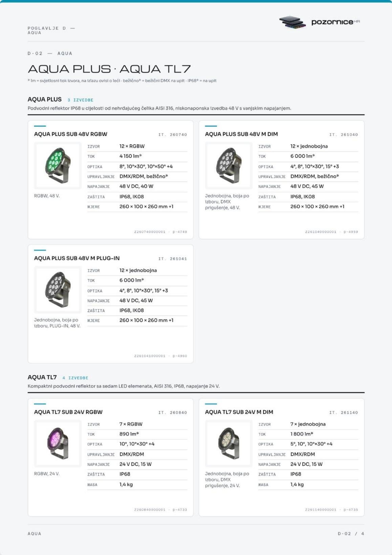392x555 pixels.
Task: Click the AQUA TL7 SUB 24V M DIM photo
Action: click(229, 444)
